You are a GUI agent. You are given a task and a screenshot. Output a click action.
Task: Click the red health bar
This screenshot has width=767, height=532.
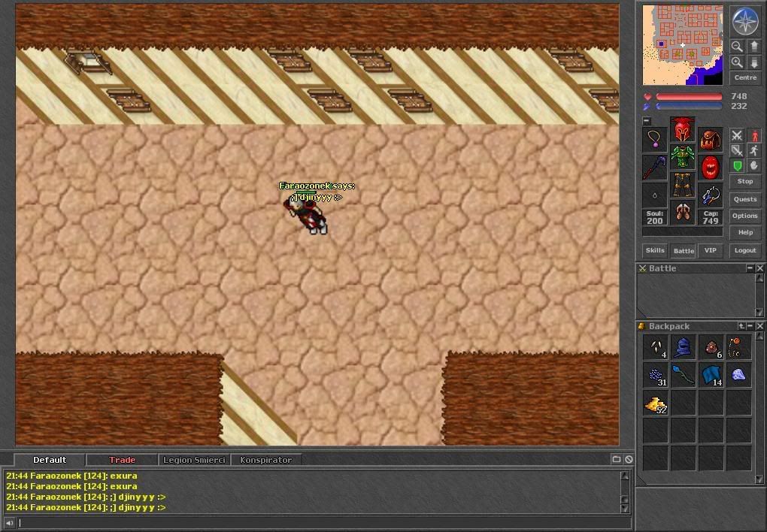coord(689,97)
